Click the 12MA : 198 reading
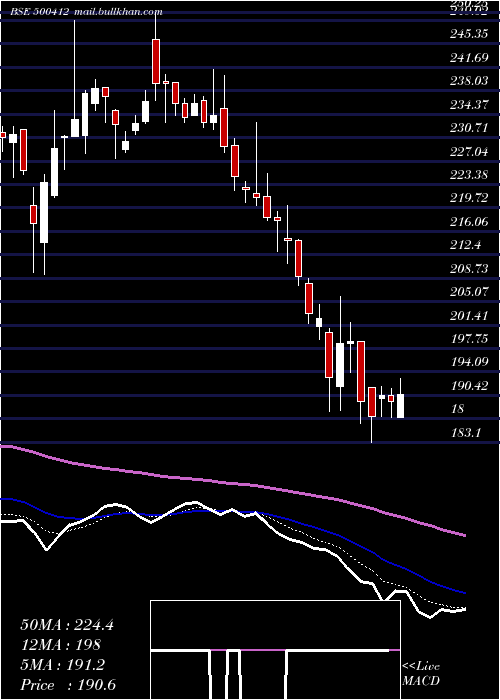 coord(61,645)
